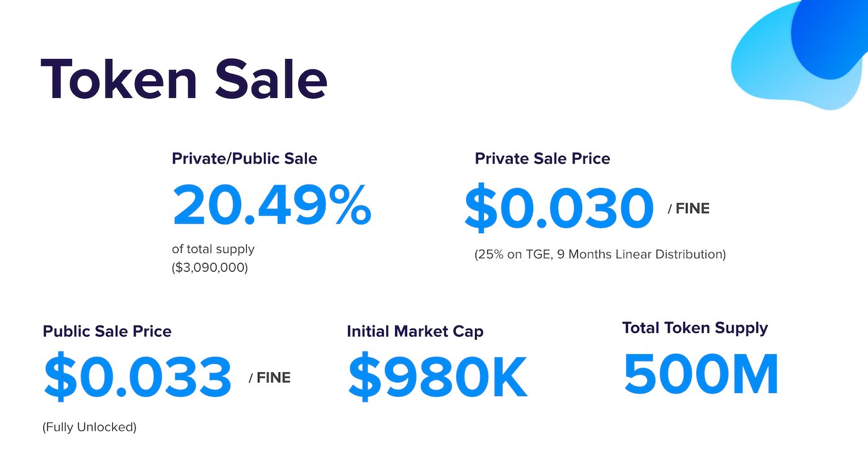Click the $0.033 price value
Screen dimensions: 868x452
click(x=138, y=378)
